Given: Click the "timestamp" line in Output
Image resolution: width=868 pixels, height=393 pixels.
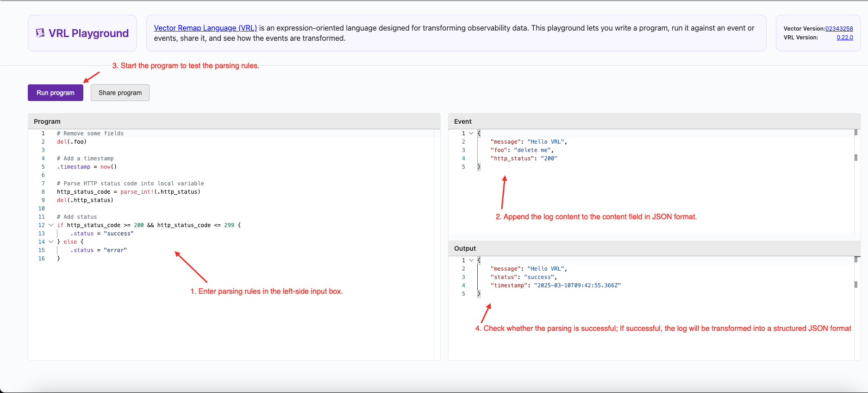Looking at the screenshot, I should tap(556, 285).
